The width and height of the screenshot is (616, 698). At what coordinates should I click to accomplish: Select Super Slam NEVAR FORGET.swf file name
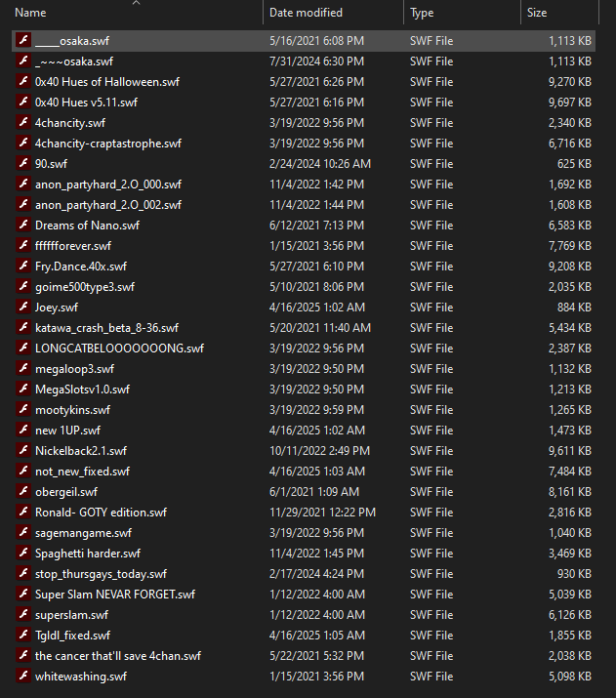tap(115, 595)
